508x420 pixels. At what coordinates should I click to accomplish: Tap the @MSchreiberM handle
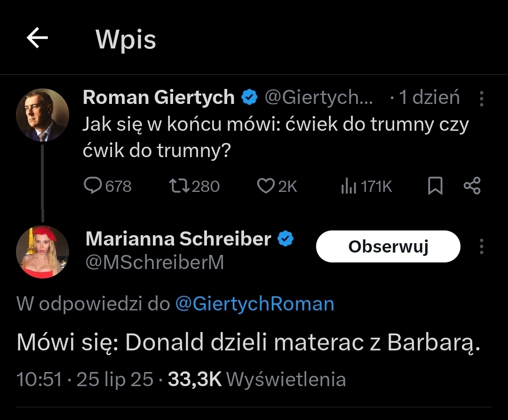point(155,262)
